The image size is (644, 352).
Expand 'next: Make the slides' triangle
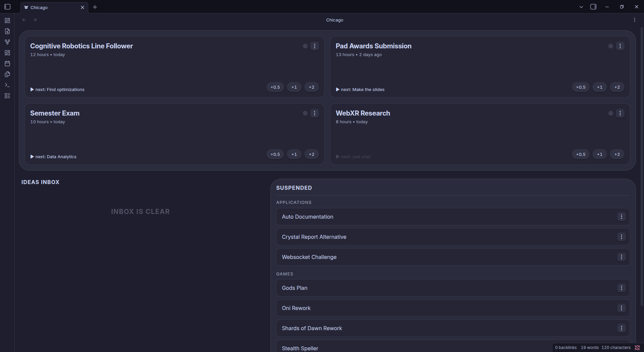coord(338,89)
